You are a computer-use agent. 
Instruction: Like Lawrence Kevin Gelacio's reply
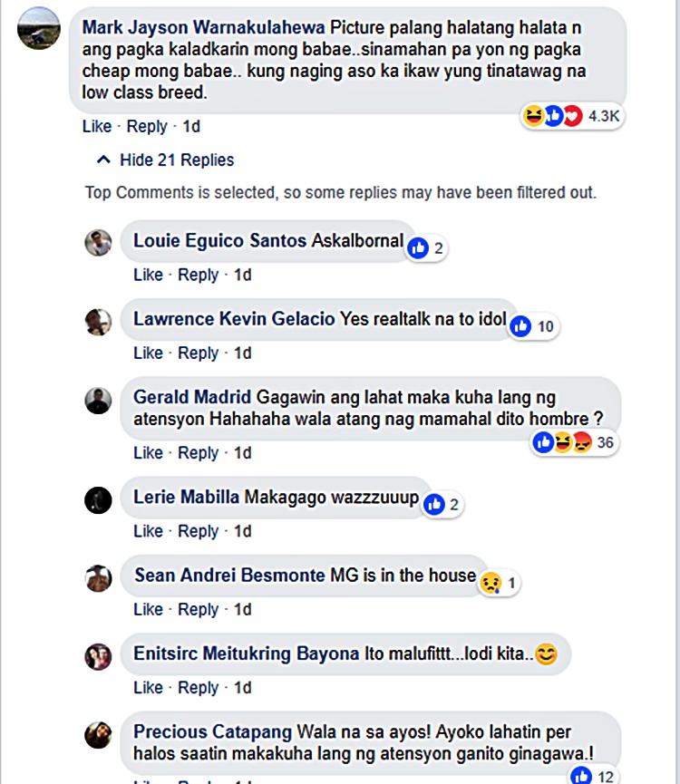coord(149,353)
